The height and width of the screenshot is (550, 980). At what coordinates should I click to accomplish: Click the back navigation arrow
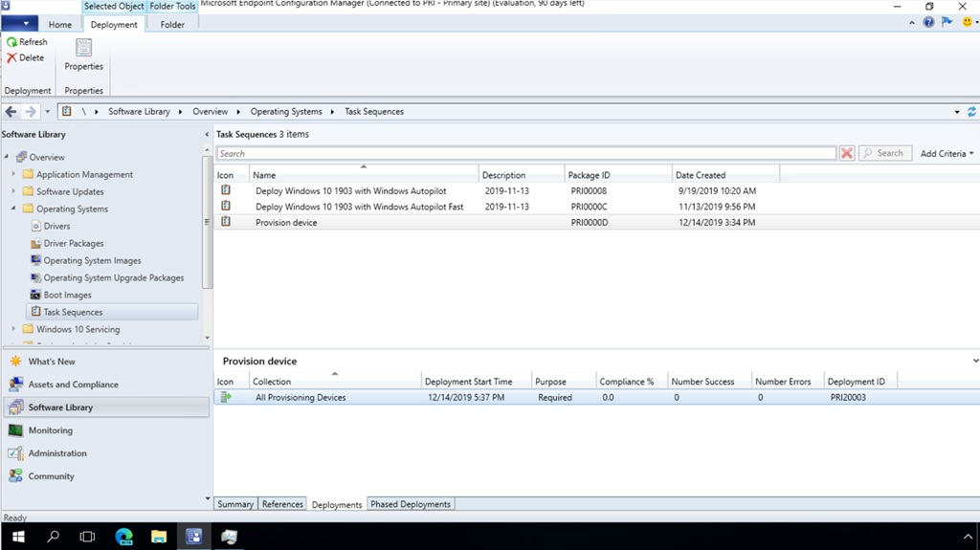coord(11,112)
